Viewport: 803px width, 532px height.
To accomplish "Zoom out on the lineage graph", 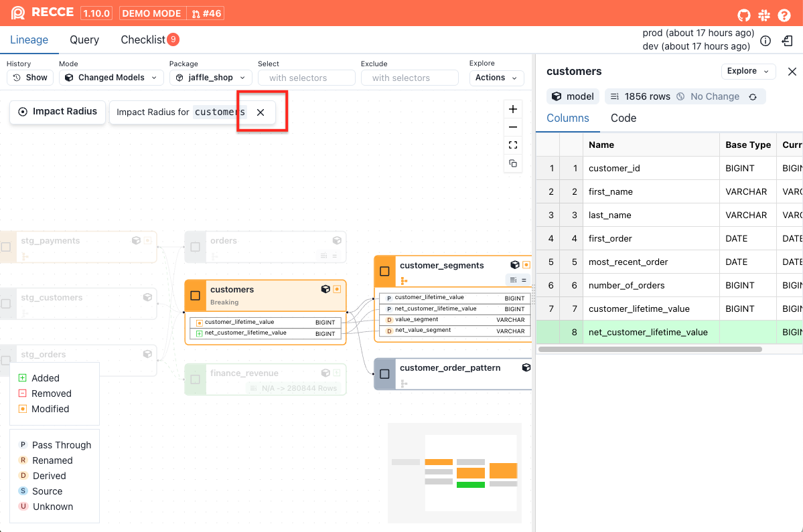I will [x=513, y=127].
